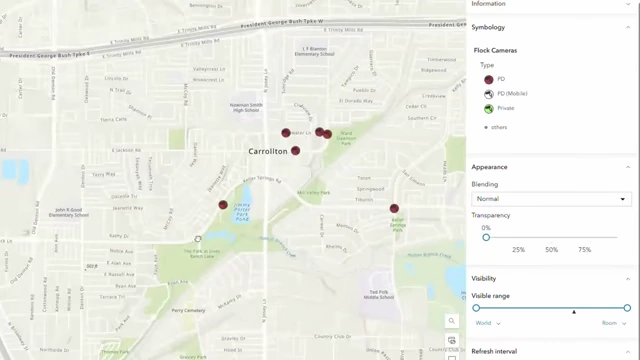Screen dimensions: 640x360
Task: Open the Room maximum scale dropdown
Action: coord(614,323)
